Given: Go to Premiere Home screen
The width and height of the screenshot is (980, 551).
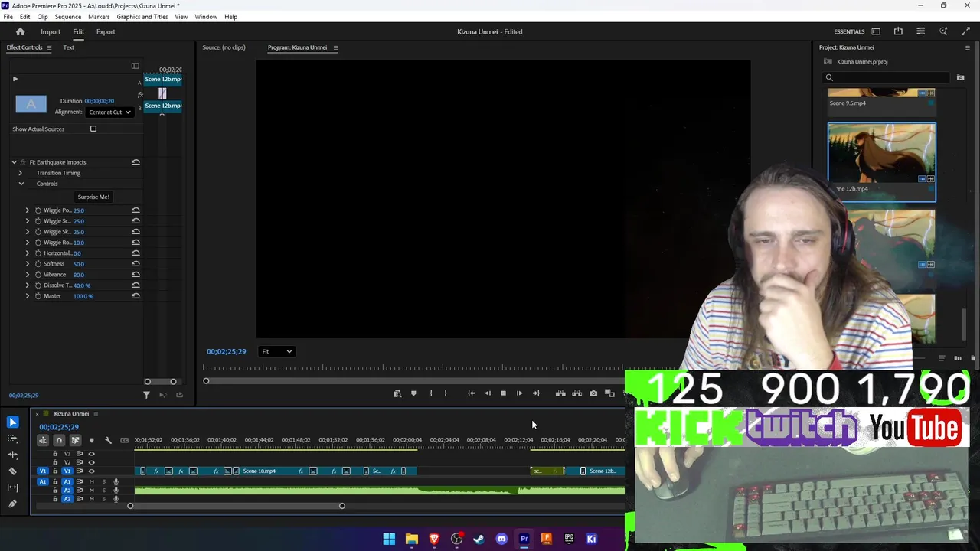Looking at the screenshot, I should [21, 31].
